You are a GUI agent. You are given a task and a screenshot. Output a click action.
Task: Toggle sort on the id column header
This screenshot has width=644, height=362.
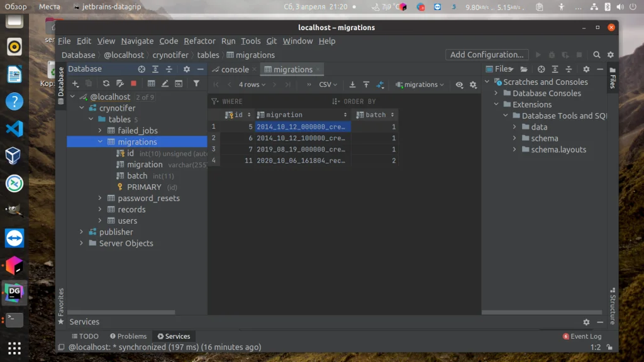coord(226,114)
